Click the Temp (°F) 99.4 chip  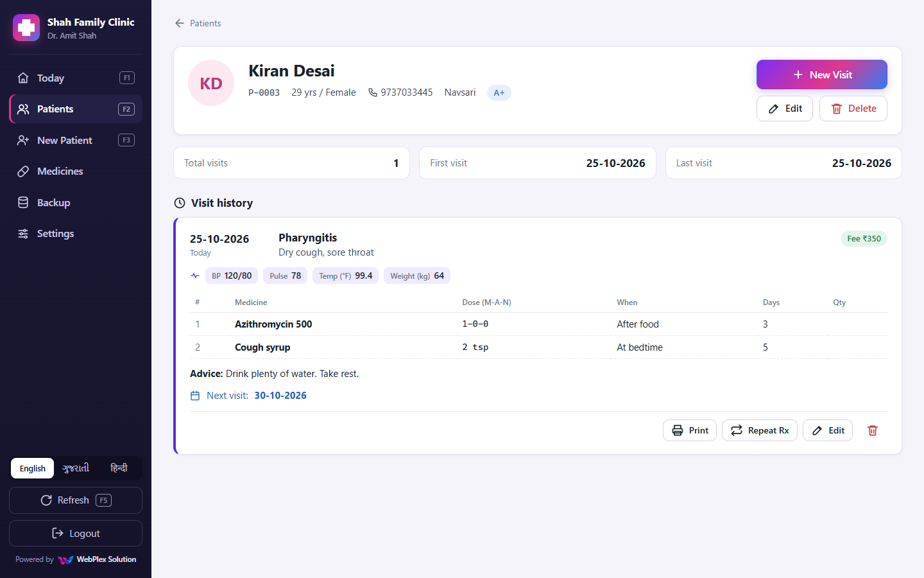point(346,276)
